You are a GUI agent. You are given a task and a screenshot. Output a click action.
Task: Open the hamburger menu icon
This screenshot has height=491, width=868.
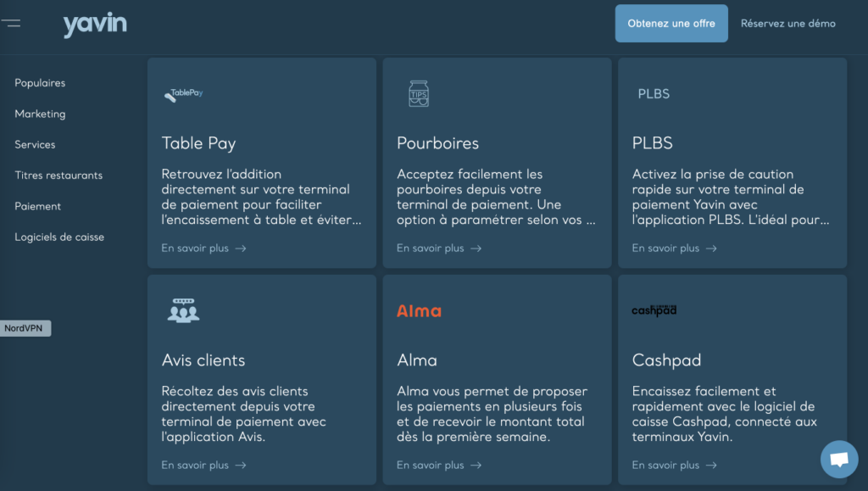10,23
